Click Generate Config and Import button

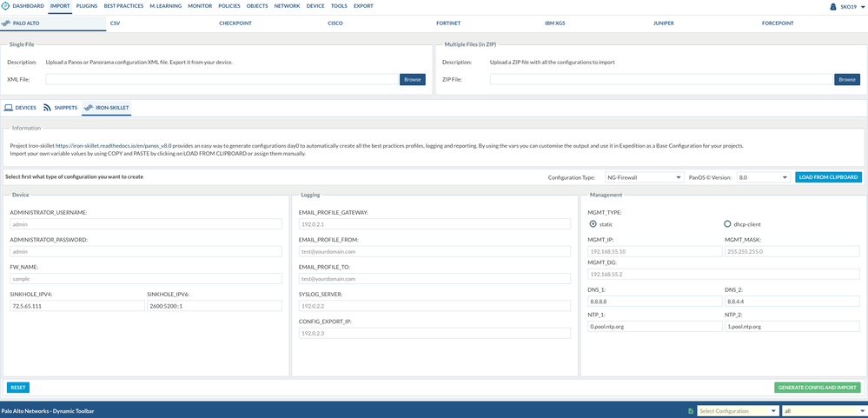tap(817, 388)
